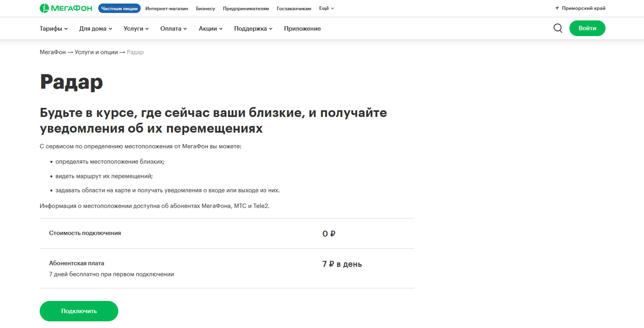Click the bullet видеть маршрут их перемещений
This screenshot has width=644, height=328.
click(104, 176)
